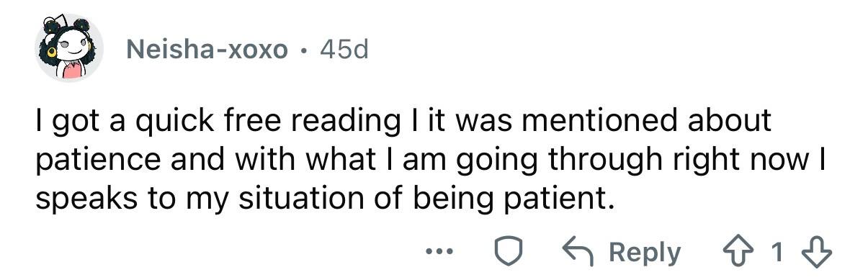Click the 45d timestamp

coord(342,50)
